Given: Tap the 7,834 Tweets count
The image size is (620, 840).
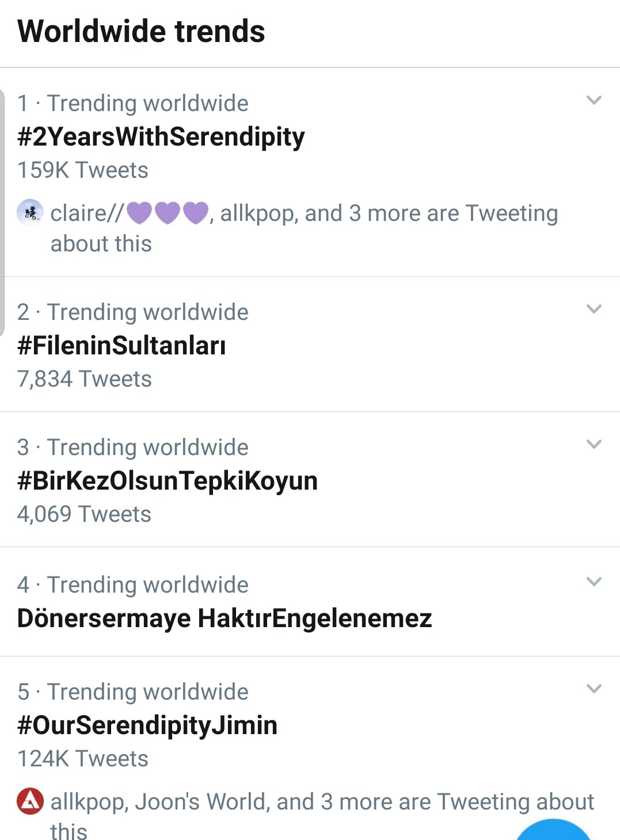Looking at the screenshot, I should click(85, 379).
